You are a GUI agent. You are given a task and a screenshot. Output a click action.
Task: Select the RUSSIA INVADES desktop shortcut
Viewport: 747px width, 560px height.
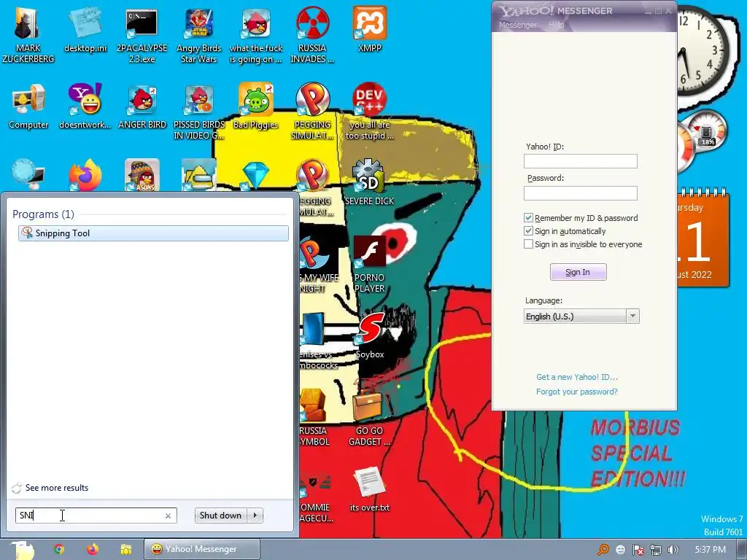[312, 35]
